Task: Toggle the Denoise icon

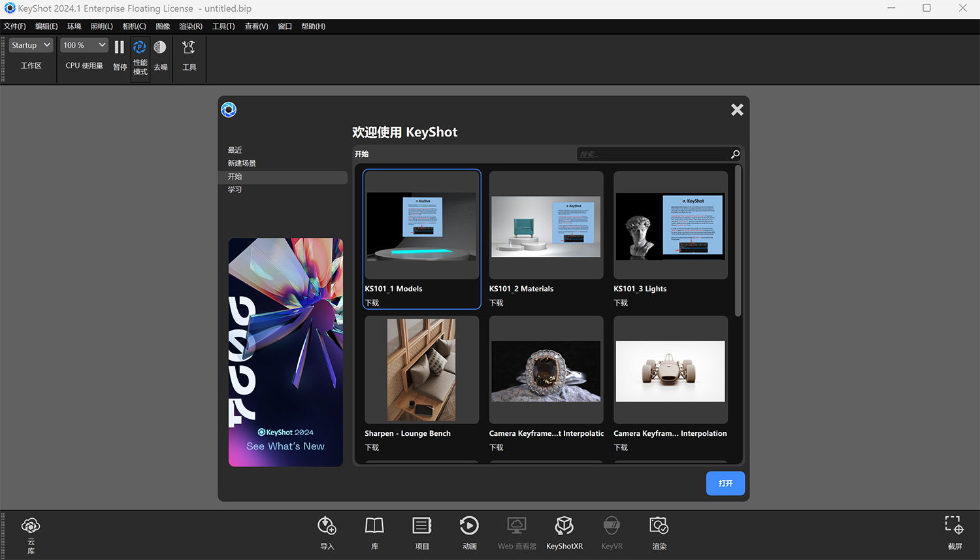Action: click(x=160, y=48)
